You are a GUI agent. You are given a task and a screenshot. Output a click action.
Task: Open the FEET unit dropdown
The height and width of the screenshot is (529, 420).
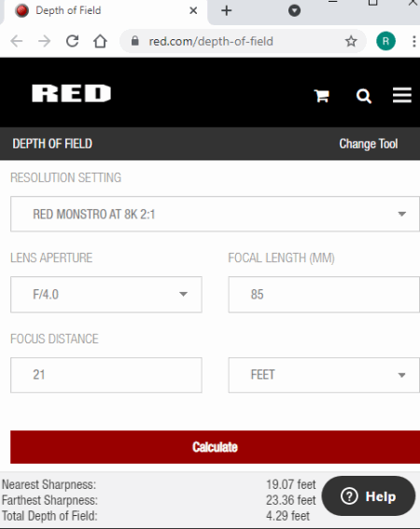tap(324, 375)
